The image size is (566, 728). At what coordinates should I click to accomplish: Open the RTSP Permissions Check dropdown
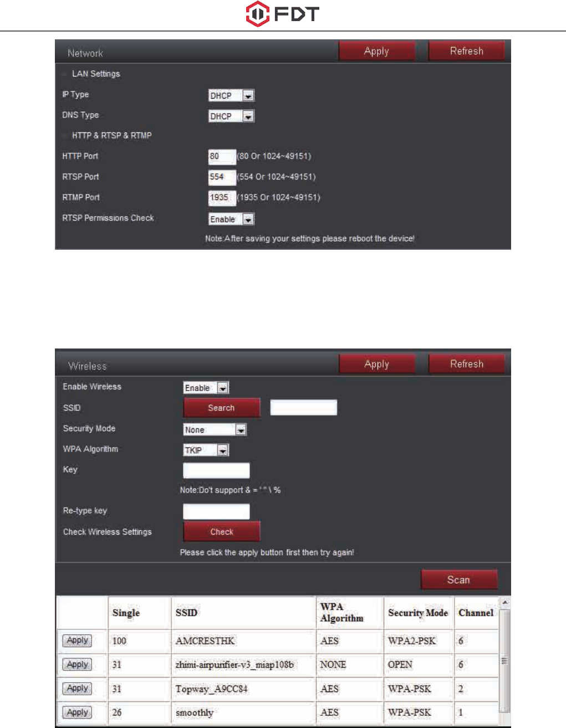231,219
